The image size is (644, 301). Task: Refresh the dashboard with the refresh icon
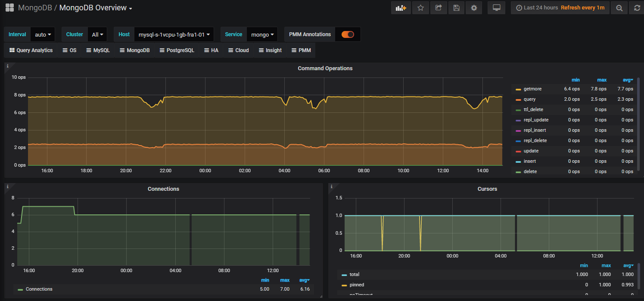click(x=637, y=8)
